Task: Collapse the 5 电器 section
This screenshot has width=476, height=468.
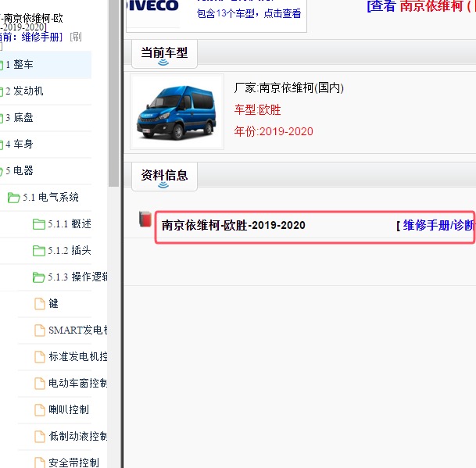Action: (19, 170)
